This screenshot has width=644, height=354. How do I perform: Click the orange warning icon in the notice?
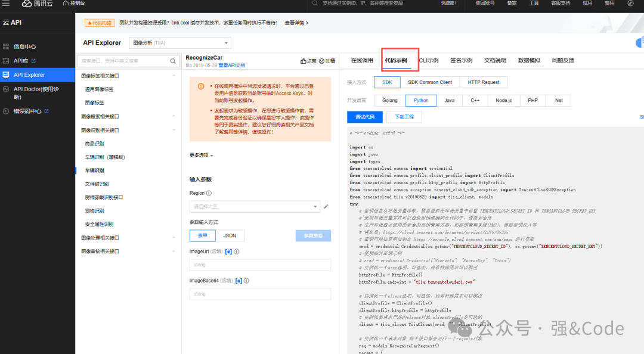(202, 86)
